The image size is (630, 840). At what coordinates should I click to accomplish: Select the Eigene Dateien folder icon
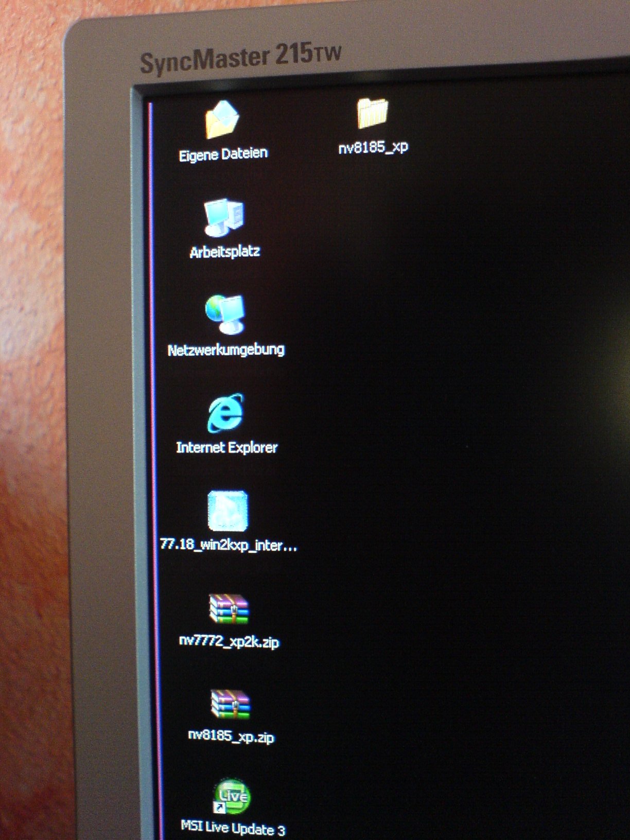(x=222, y=120)
